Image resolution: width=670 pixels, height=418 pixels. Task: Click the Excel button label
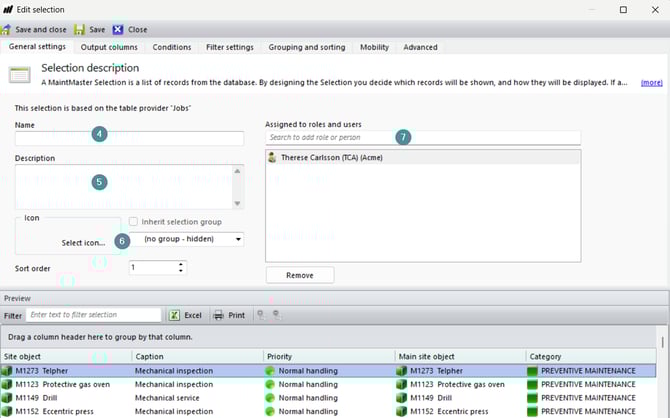[193, 315]
